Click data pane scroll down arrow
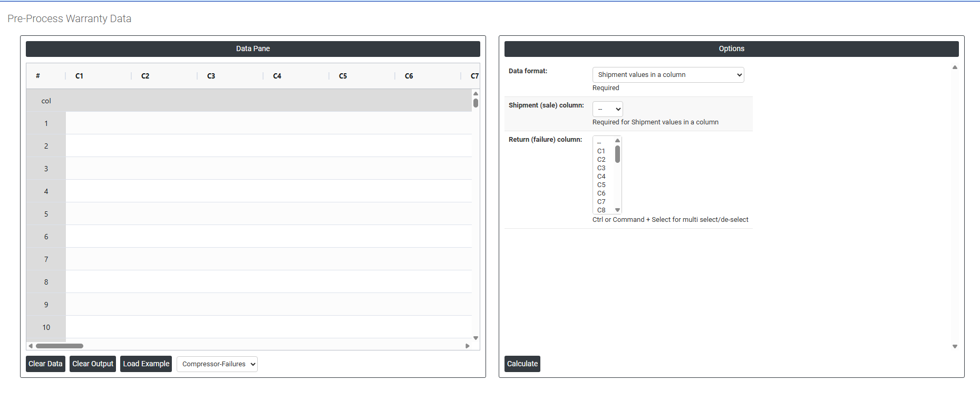The image size is (980, 400). 476,338
